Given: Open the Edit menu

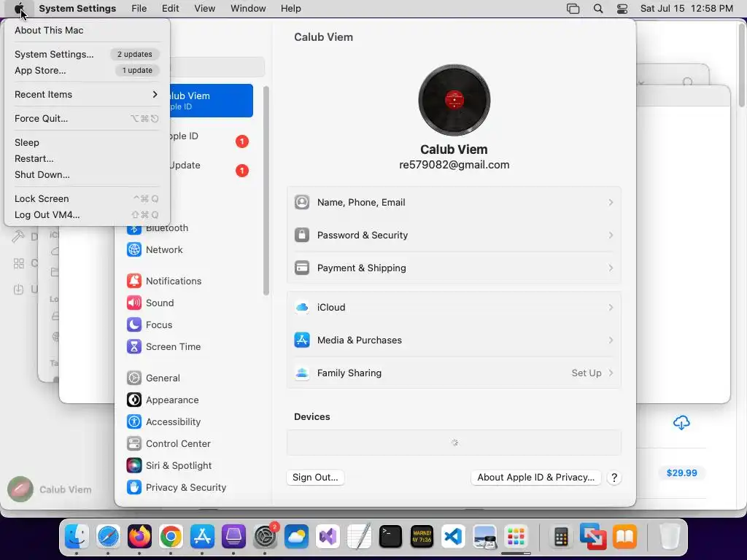Looking at the screenshot, I should (x=170, y=9).
